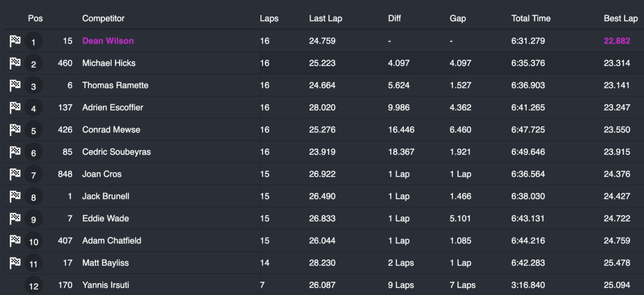Click Dean Wilson's purple best lap 22.882
Viewport: 644px width, 295px height.
click(617, 41)
